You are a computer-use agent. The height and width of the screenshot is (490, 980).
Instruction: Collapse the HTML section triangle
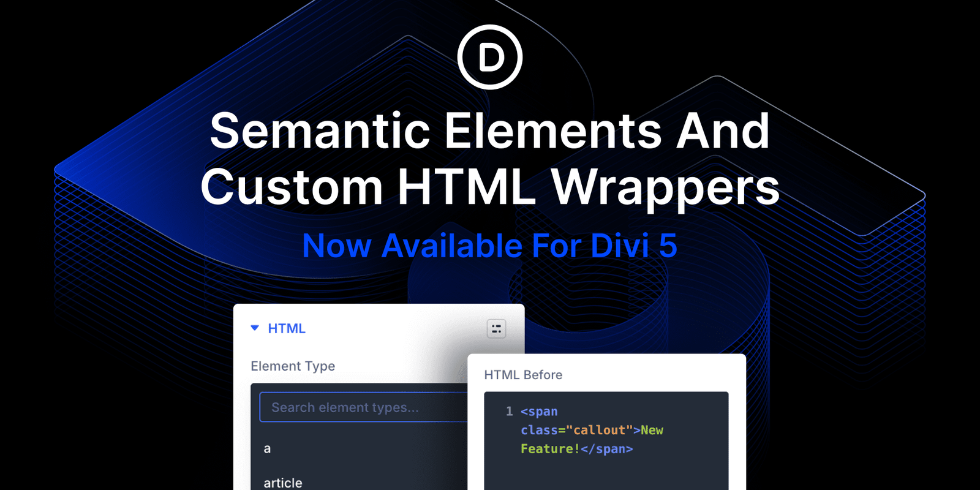pyautogui.click(x=255, y=328)
